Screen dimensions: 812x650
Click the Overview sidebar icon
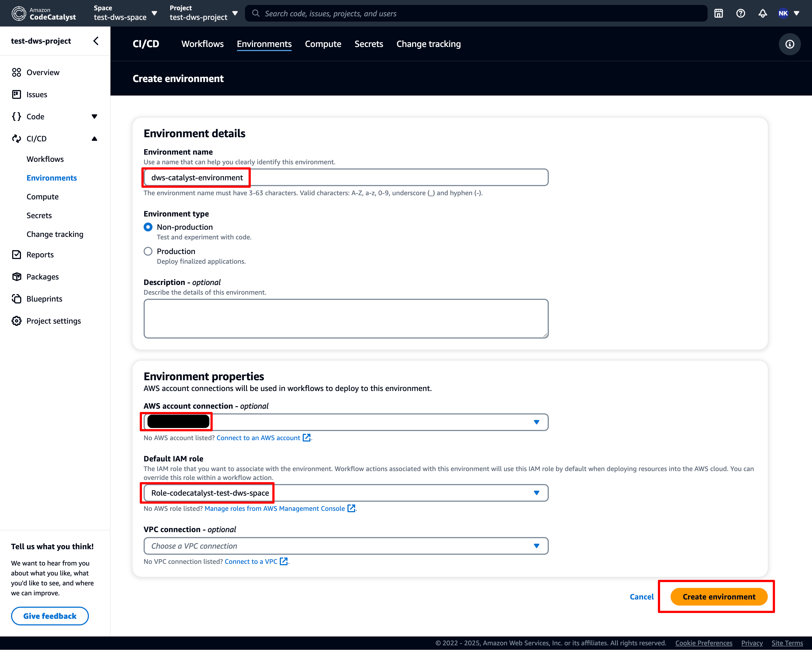pyautogui.click(x=17, y=72)
